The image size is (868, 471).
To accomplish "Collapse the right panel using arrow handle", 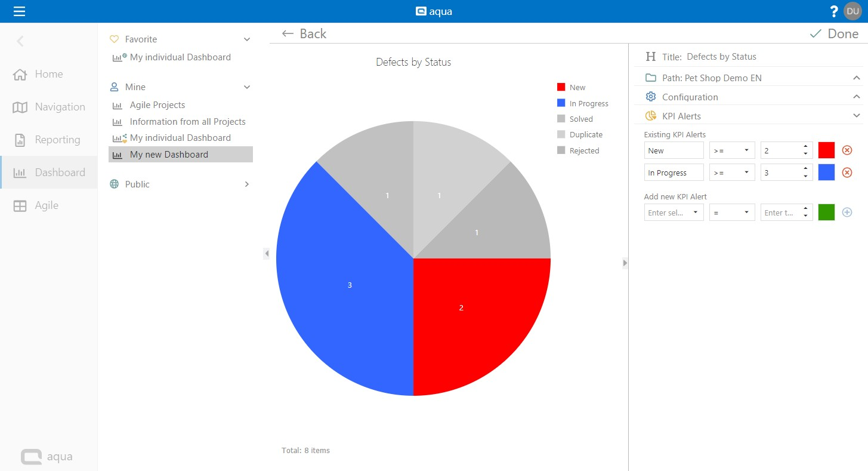I will [625, 263].
